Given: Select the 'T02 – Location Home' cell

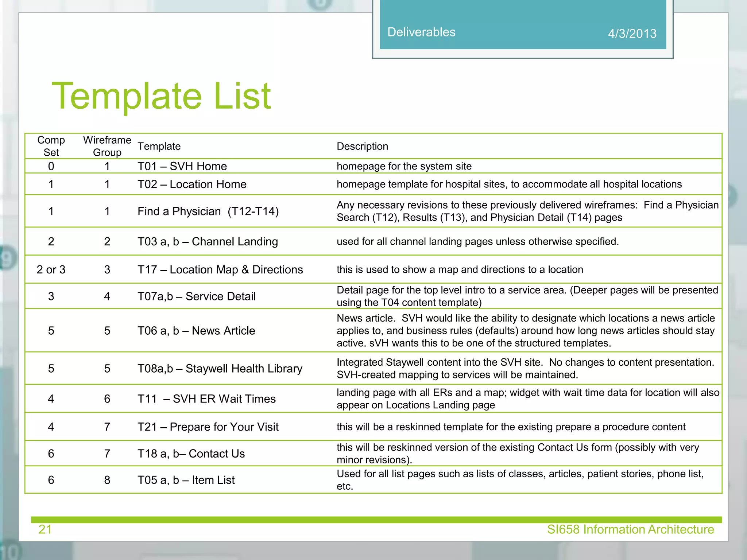Looking at the screenshot, I should coord(192,184).
